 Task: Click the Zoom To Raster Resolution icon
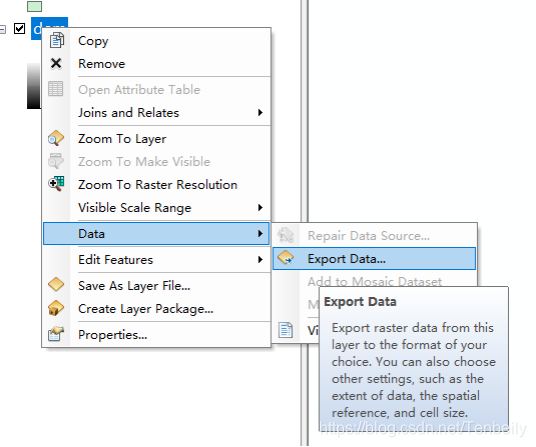click(x=56, y=184)
